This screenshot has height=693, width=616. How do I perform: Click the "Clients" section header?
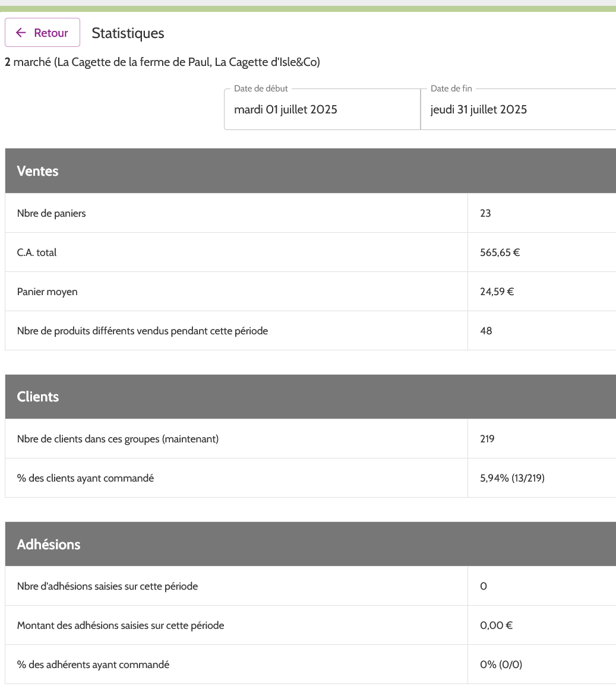(x=38, y=397)
